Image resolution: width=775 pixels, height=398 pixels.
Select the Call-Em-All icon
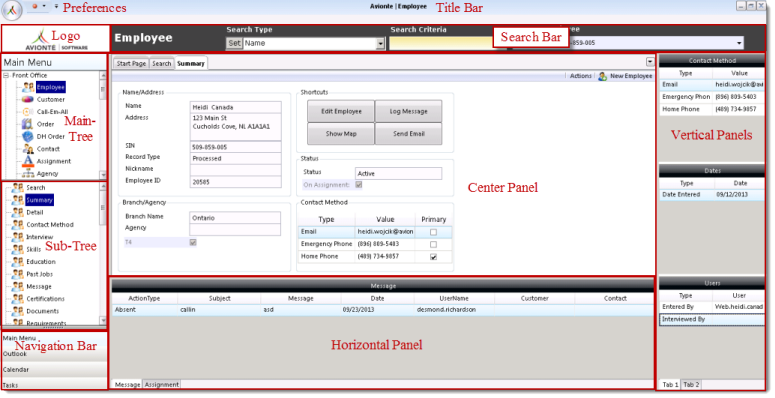(x=28, y=112)
